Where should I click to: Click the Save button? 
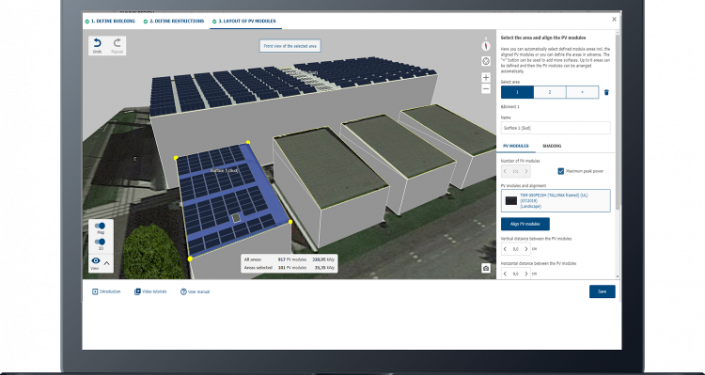tap(602, 292)
